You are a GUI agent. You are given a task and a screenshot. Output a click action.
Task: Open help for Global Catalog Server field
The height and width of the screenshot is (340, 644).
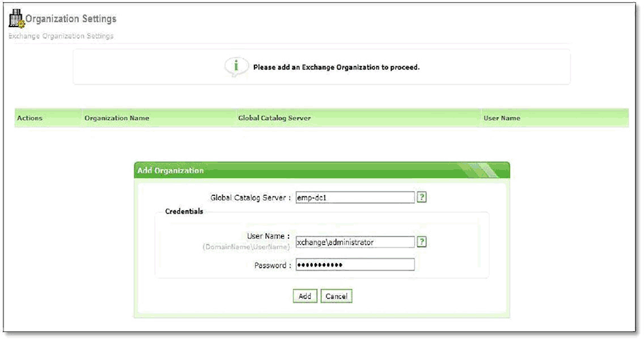click(x=422, y=197)
